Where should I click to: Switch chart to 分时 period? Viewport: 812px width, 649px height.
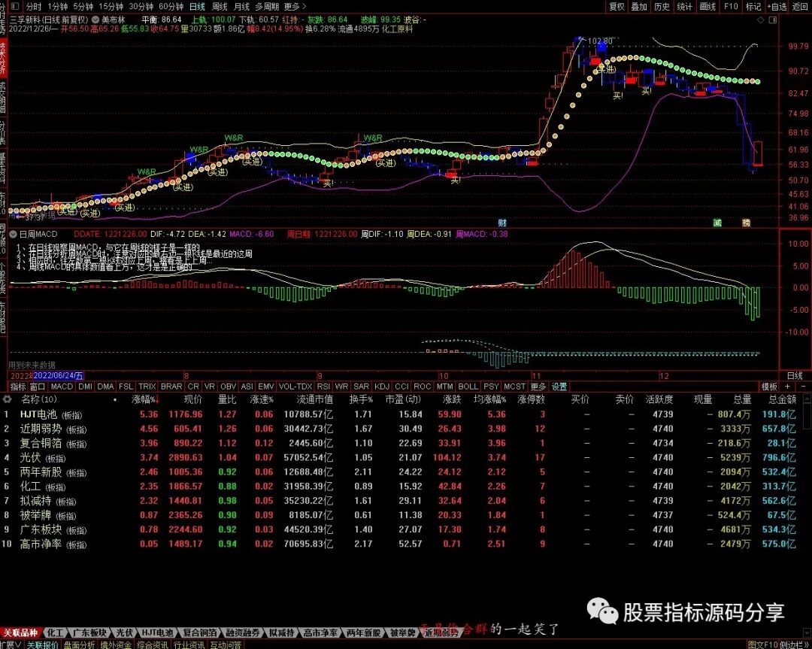tap(34, 7)
